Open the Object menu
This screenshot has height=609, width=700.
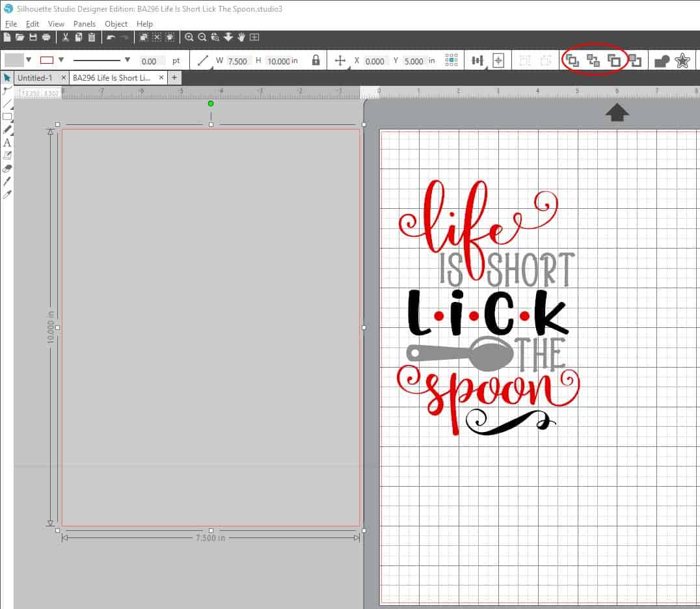116,24
